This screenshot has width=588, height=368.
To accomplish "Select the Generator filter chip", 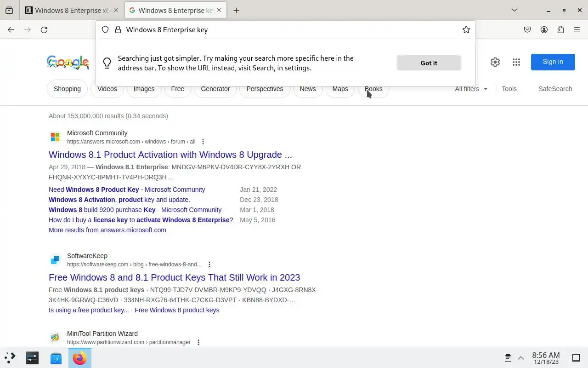I will [x=215, y=89].
